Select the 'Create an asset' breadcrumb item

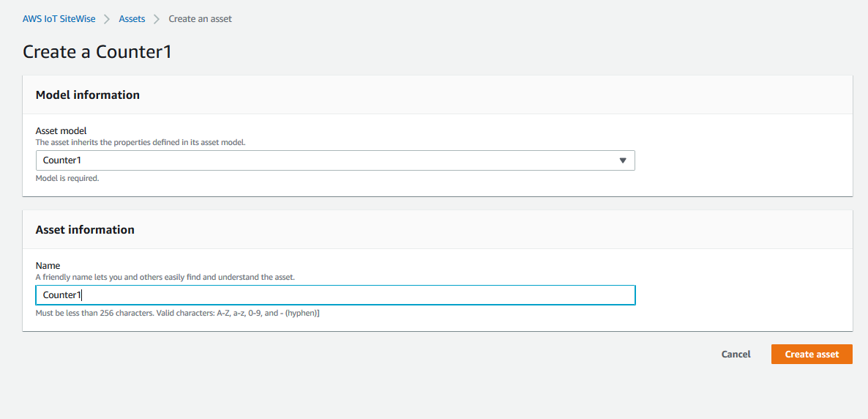(200, 19)
